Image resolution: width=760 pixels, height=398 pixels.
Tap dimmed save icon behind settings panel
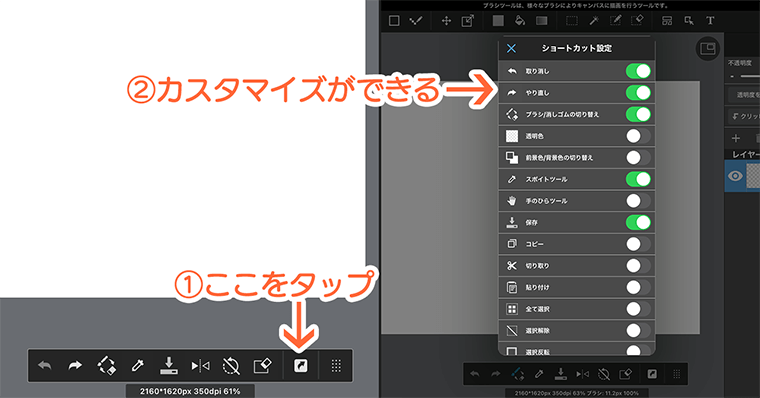(561, 374)
